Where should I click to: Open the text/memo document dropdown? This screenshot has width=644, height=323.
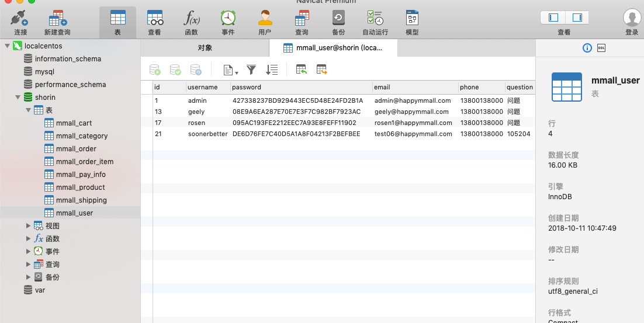pos(231,70)
